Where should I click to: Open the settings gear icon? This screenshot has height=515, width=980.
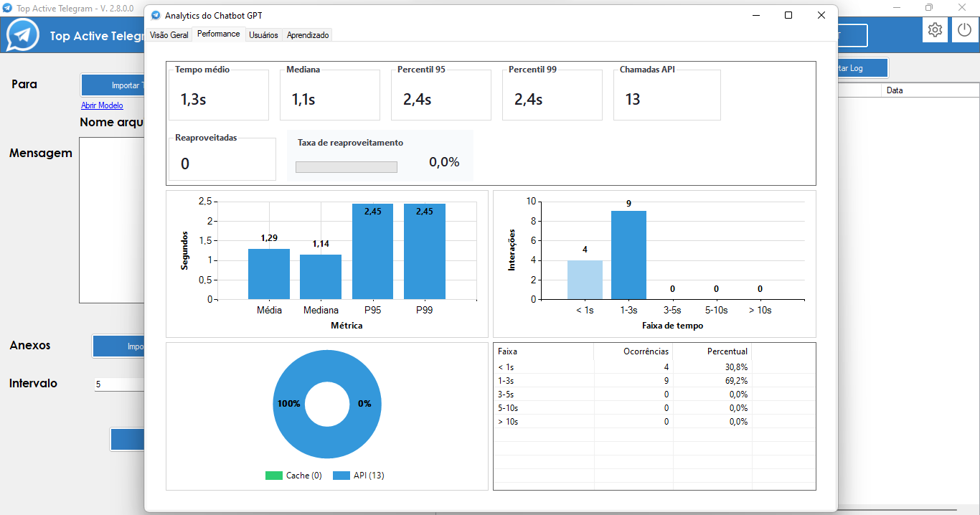[935, 30]
